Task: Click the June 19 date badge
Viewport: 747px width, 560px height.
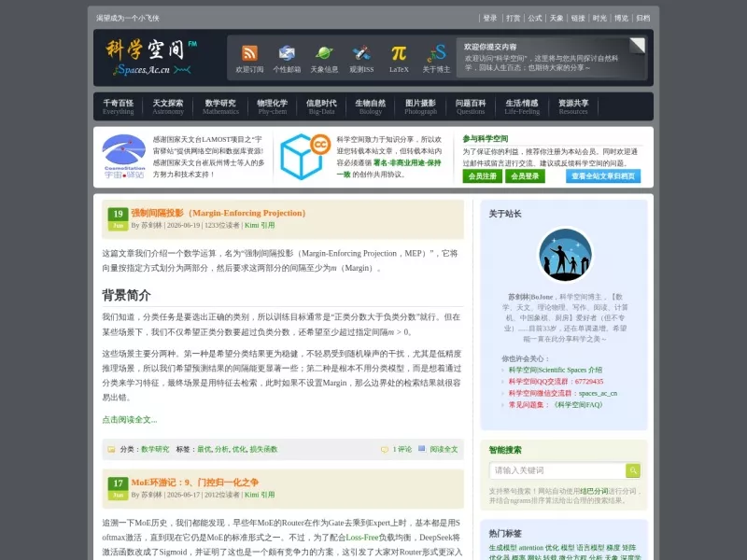Action: pyautogui.click(x=118, y=219)
